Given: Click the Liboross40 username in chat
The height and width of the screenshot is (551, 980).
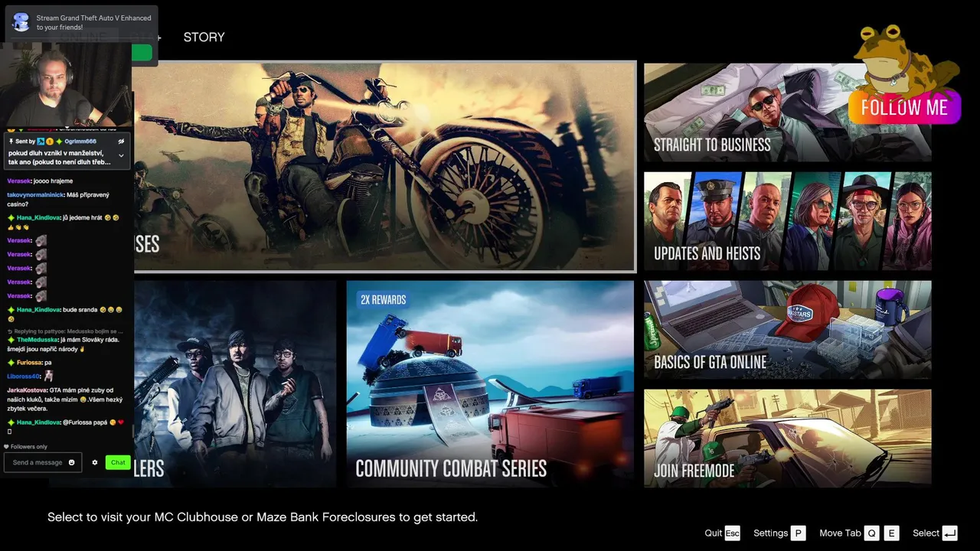Looking at the screenshot, I should click(x=23, y=377).
